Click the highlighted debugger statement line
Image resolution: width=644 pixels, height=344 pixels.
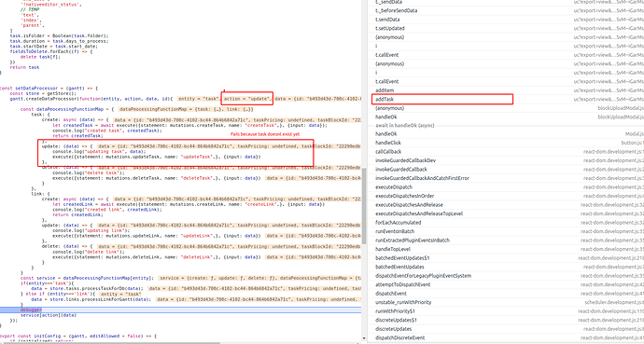pyautogui.click(x=181, y=310)
